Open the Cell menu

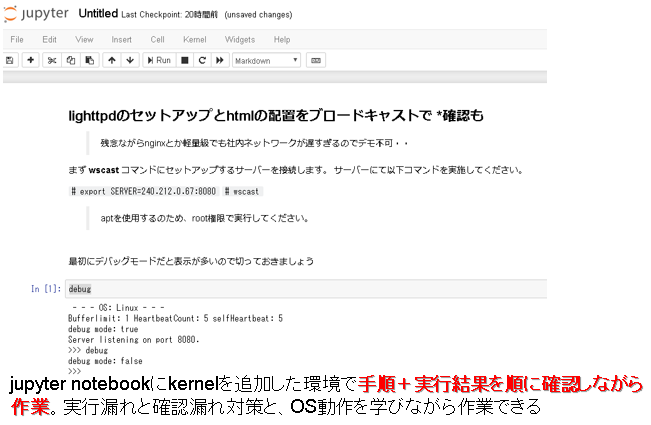coord(157,39)
